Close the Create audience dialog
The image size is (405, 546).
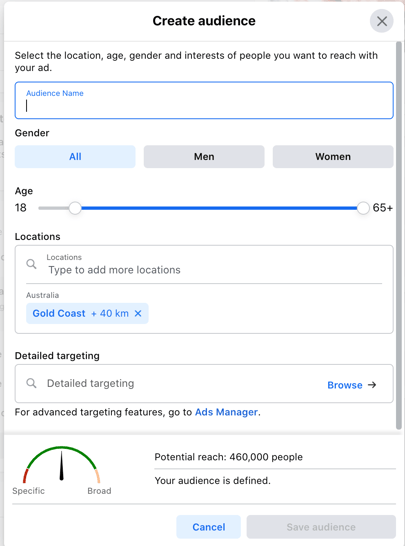[x=382, y=21]
